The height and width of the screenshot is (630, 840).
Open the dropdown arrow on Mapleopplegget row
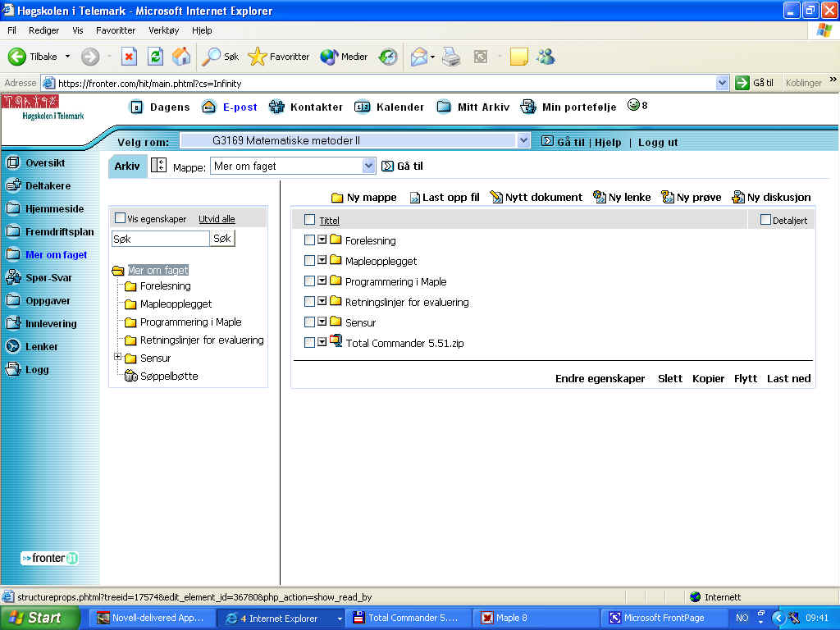pyautogui.click(x=322, y=260)
